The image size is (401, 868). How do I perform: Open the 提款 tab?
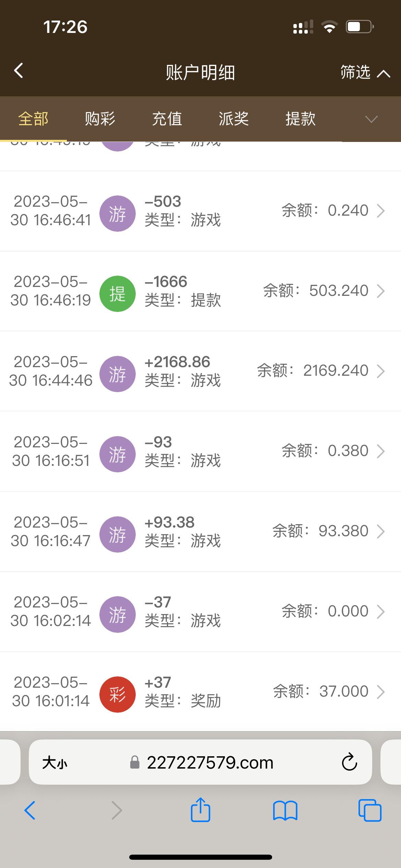(301, 119)
